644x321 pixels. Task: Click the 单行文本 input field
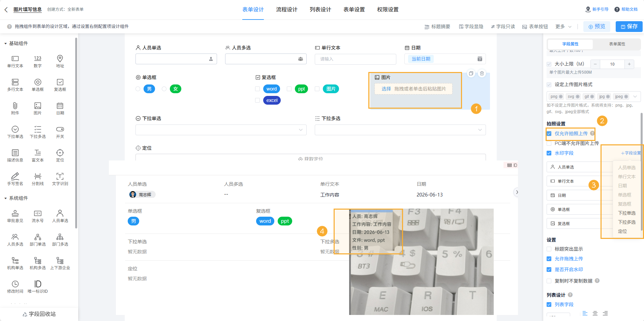356,59
